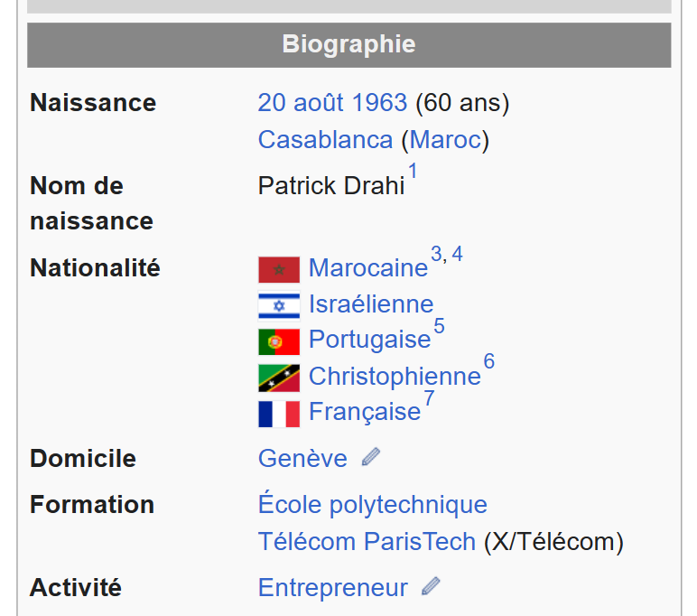Image resolution: width=697 pixels, height=616 pixels.
Task: Click the French flag icon
Action: coord(278,414)
